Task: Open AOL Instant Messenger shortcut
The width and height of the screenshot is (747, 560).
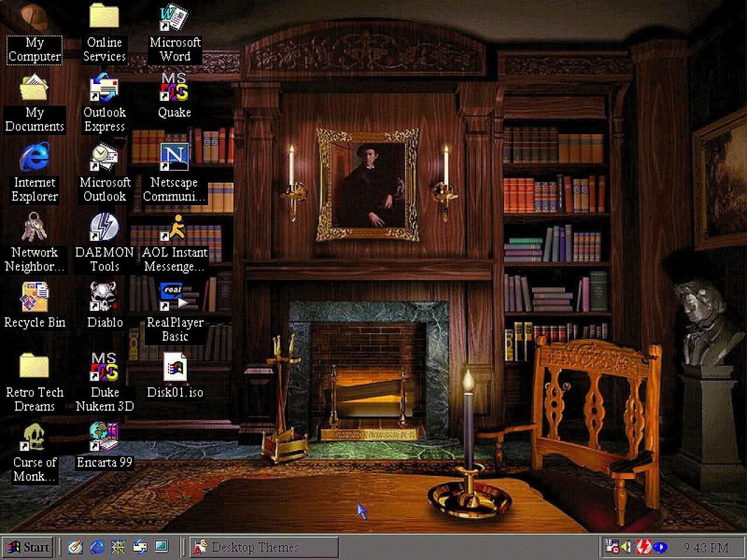Action: pyautogui.click(x=174, y=243)
